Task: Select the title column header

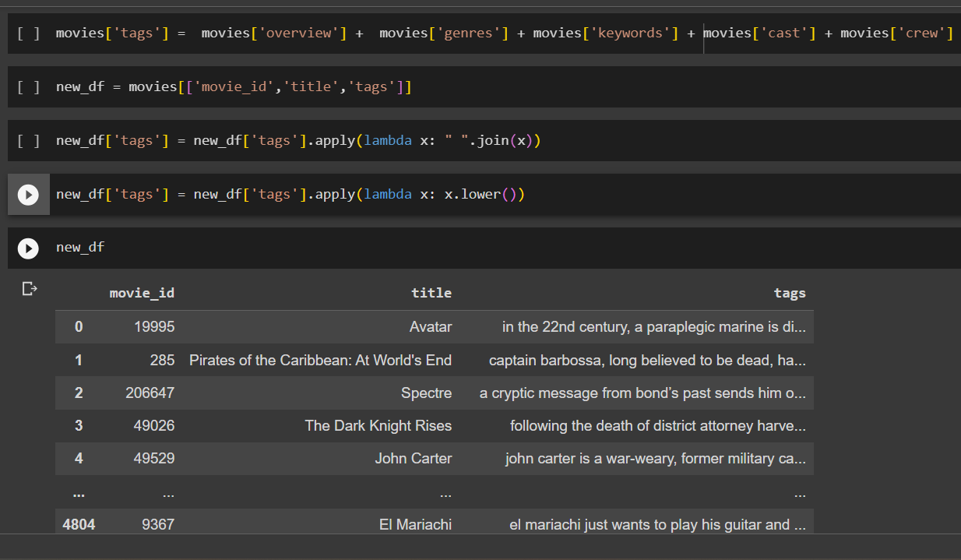Action: pyautogui.click(x=431, y=293)
